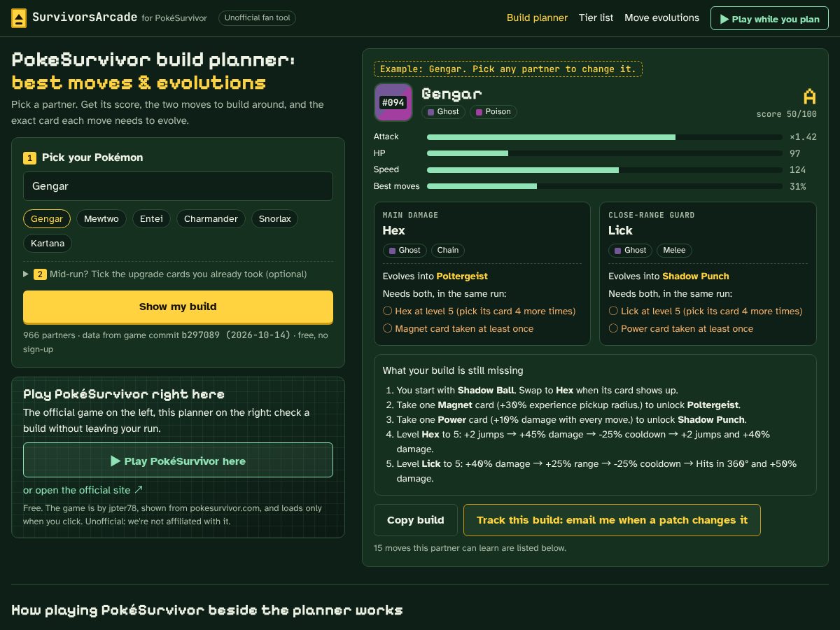Tick Hex at level 5 requirement
The height and width of the screenshot is (630, 840).
pyautogui.click(x=387, y=311)
